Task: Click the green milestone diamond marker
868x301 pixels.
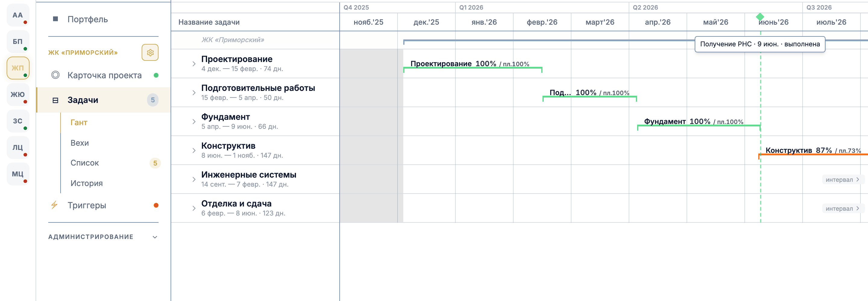Action: point(760,17)
